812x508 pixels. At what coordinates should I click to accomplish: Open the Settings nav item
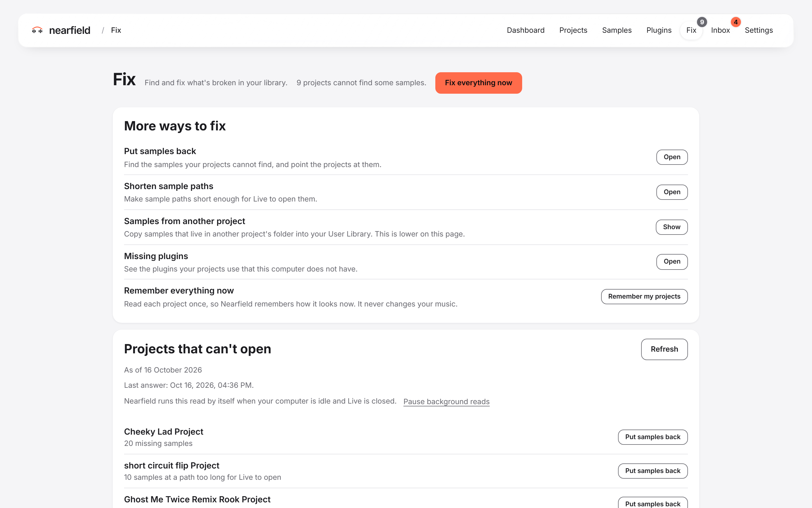click(x=759, y=30)
